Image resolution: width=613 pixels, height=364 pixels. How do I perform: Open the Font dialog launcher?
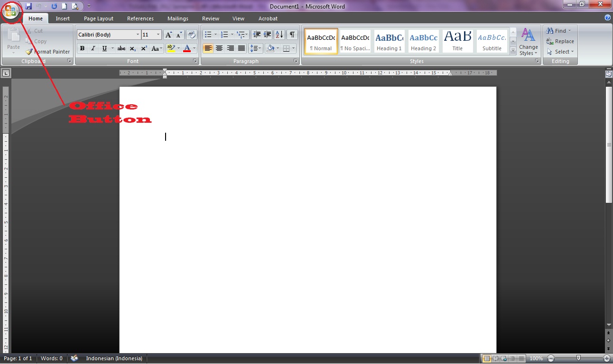(x=195, y=61)
